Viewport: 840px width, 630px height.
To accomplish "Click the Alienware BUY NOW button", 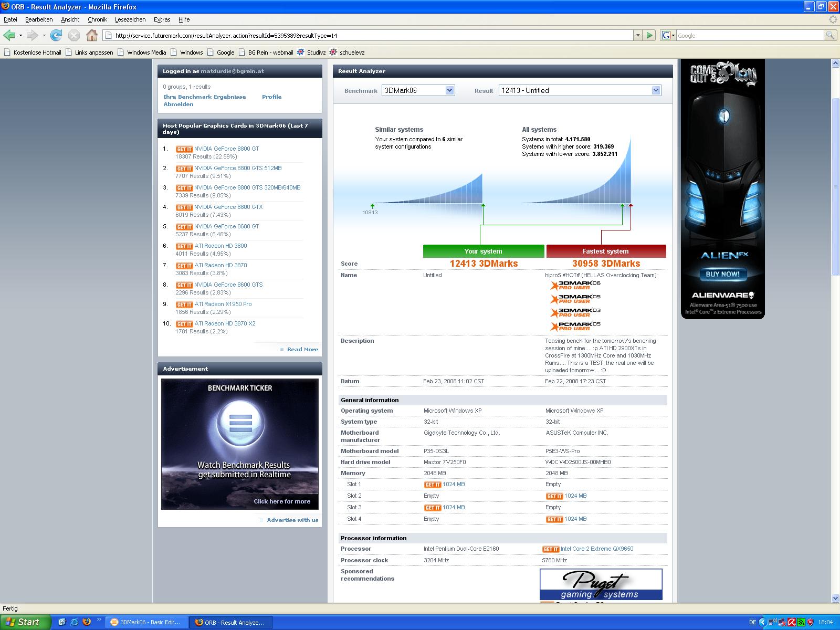I will tap(722, 274).
